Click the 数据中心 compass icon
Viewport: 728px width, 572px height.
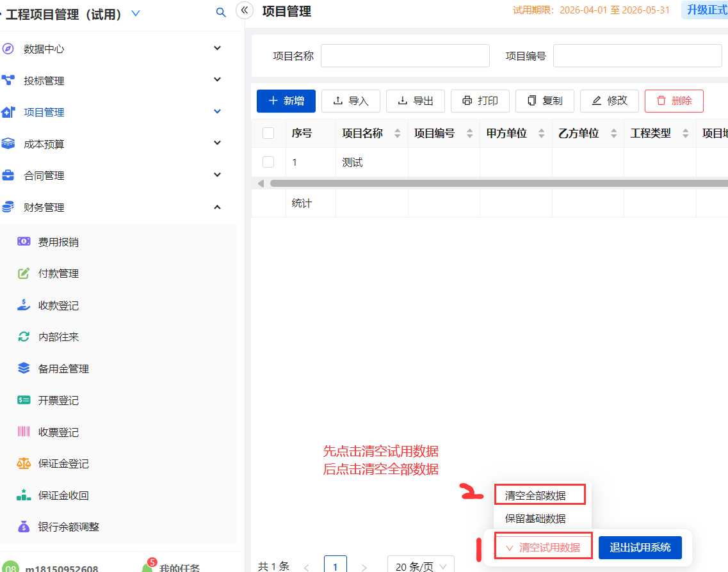point(8,49)
